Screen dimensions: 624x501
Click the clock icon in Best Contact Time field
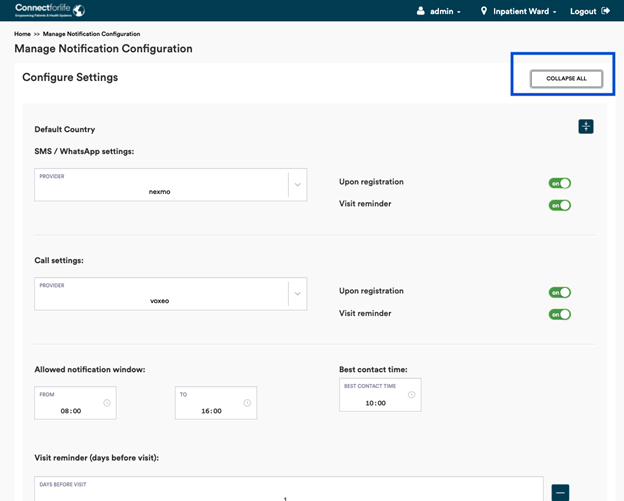coord(411,395)
